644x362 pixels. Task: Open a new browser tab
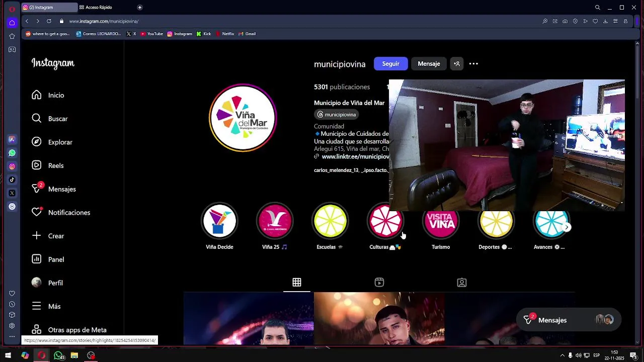(x=139, y=8)
